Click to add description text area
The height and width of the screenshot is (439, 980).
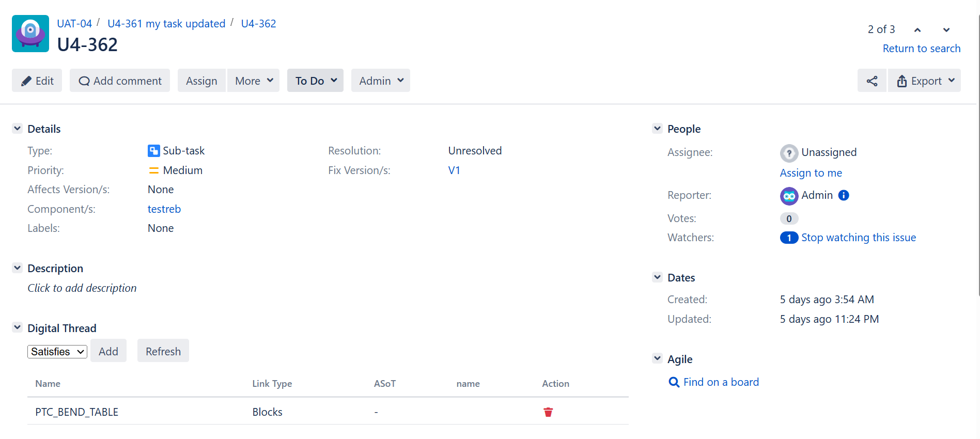point(82,288)
